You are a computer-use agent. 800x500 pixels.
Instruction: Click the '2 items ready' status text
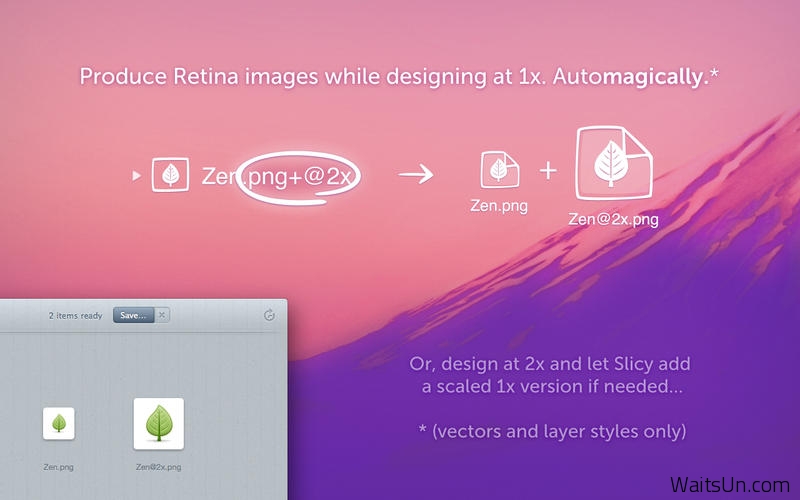pos(76,316)
